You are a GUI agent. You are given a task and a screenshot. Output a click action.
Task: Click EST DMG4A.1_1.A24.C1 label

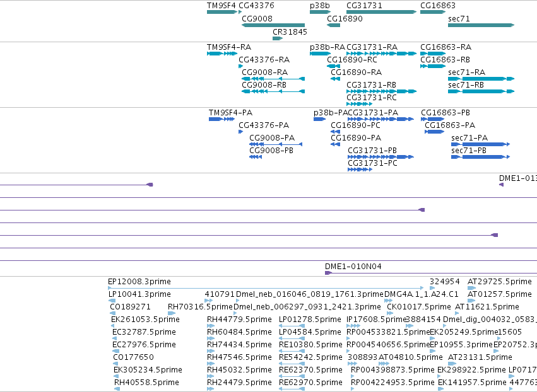coord(422,294)
